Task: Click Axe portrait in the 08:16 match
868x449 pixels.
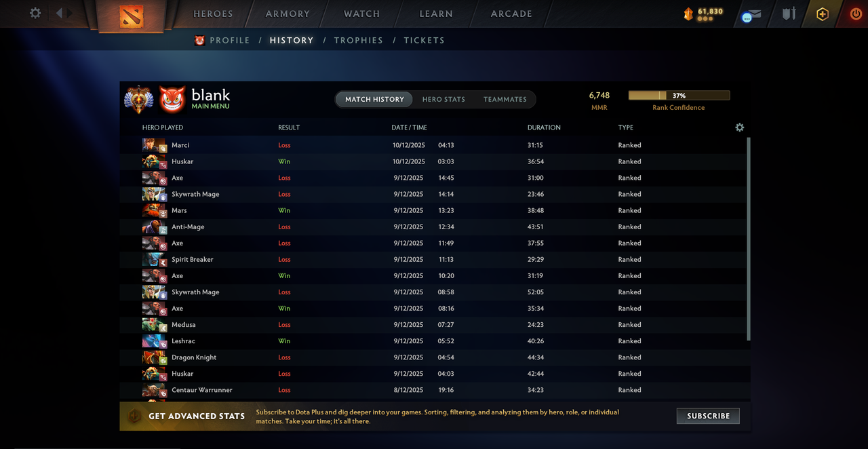Action: pyautogui.click(x=154, y=308)
